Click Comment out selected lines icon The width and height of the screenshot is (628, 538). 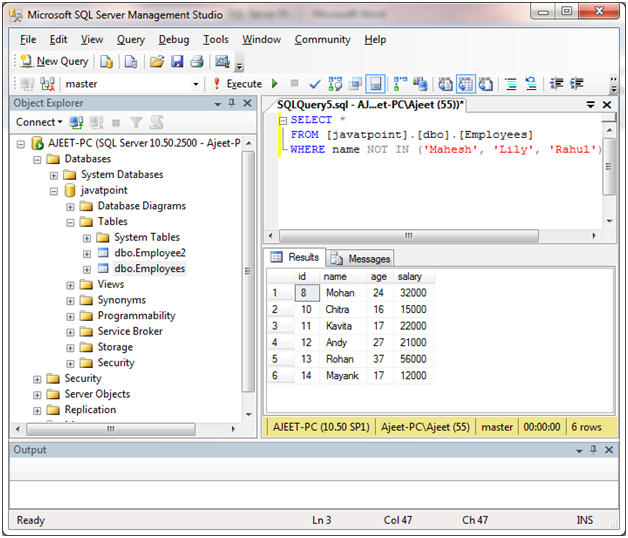[x=511, y=84]
